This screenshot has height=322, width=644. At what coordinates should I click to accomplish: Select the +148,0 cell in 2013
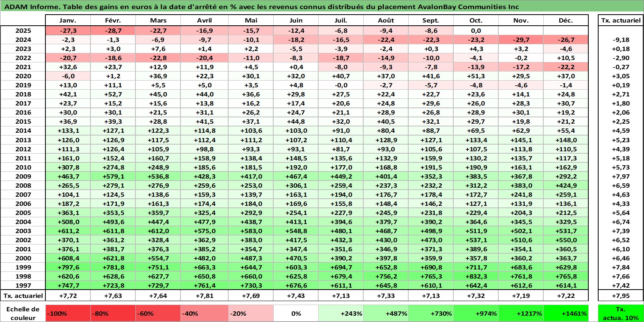click(566, 140)
